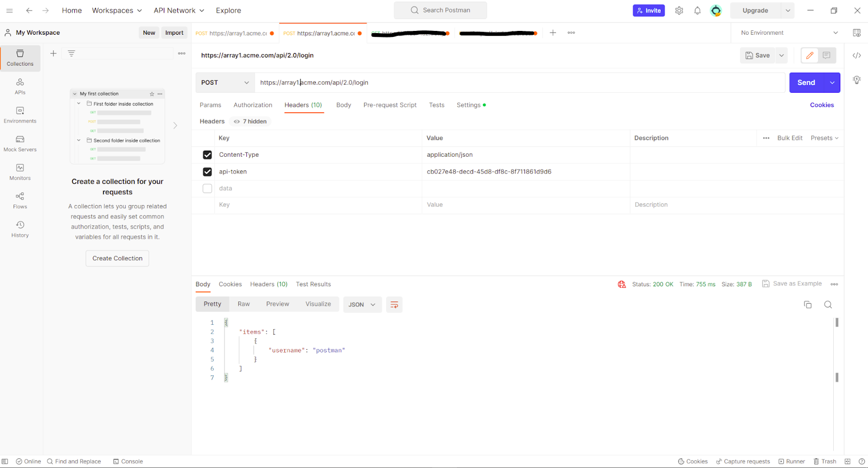Click Bulk Edit for headers
The height and width of the screenshot is (468, 868).
pos(789,138)
